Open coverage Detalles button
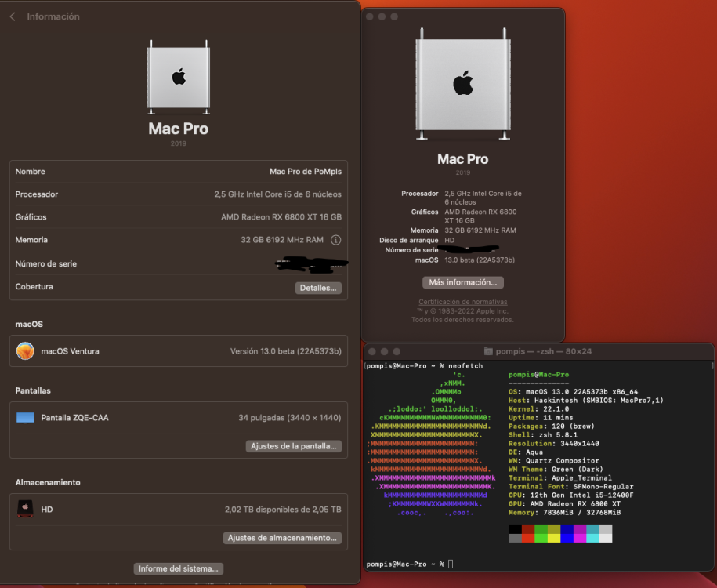 point(318,288)
